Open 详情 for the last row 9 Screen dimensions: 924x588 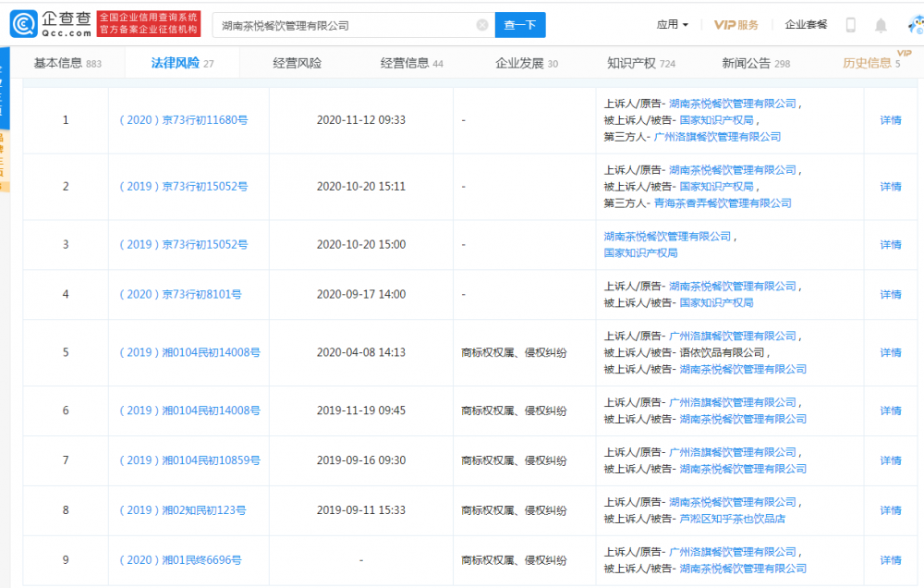890,560
